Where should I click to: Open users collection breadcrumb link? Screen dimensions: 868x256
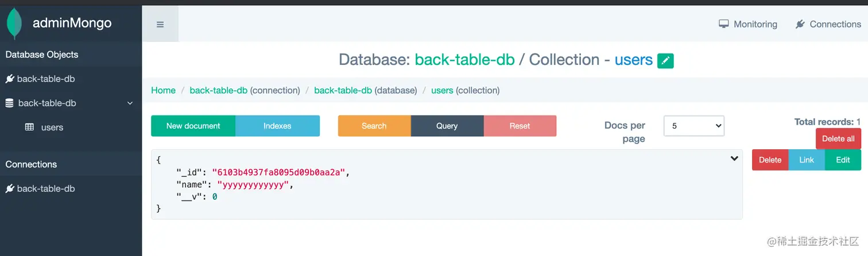coord(442,90)
